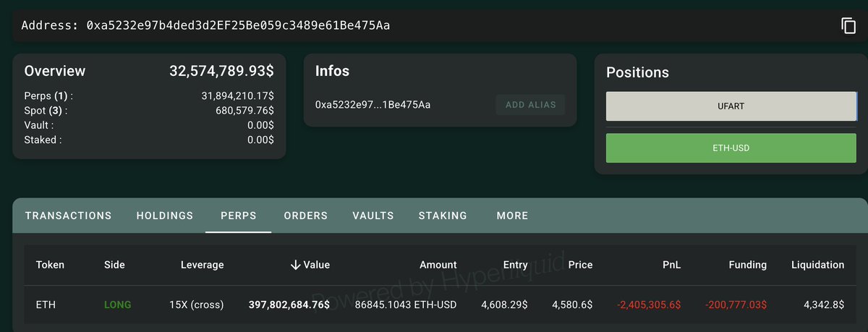Image resolution: width=868 pixels, height=332 pixels.
Task: Sort table by PnL column header
Action: coord(671,265)
